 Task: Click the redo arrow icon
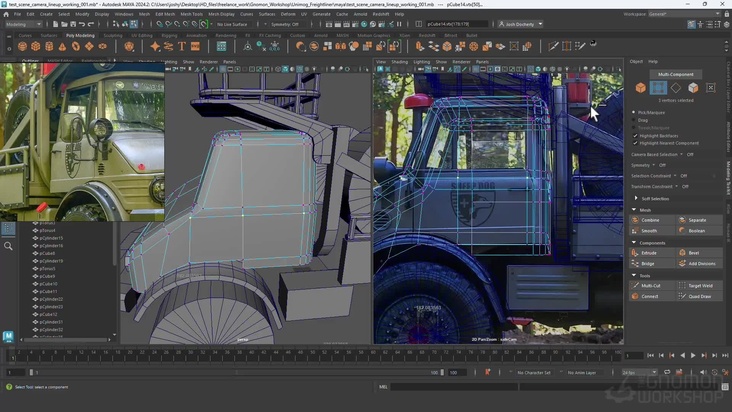[x=91, y=24]
